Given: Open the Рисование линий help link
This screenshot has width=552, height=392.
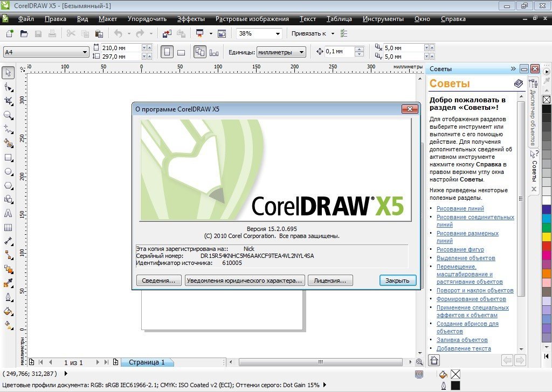Looking at the screenshot, I should (x=460, y=208).
